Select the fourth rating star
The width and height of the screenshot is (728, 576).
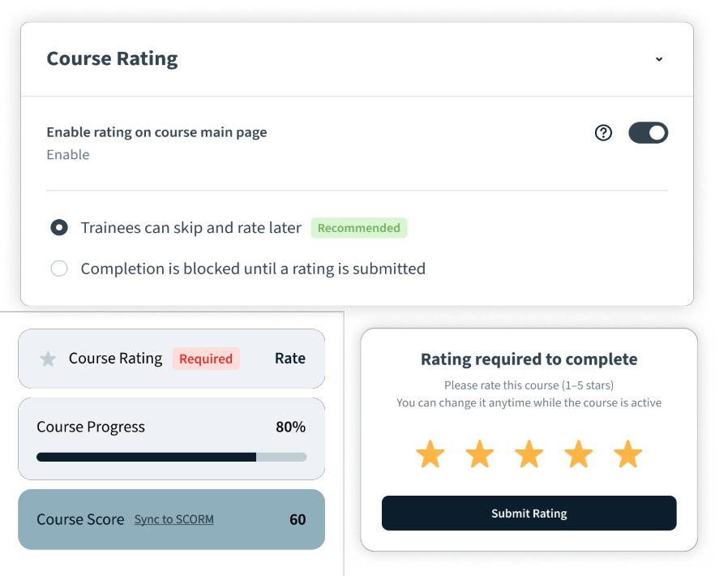579,454
